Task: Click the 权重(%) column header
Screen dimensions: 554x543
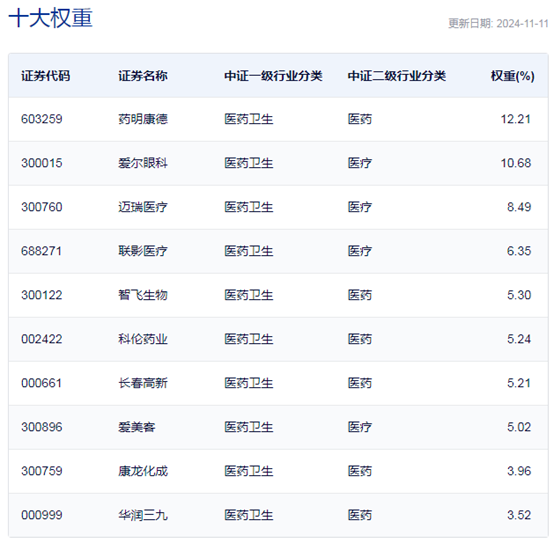Action: click(513, 76)
